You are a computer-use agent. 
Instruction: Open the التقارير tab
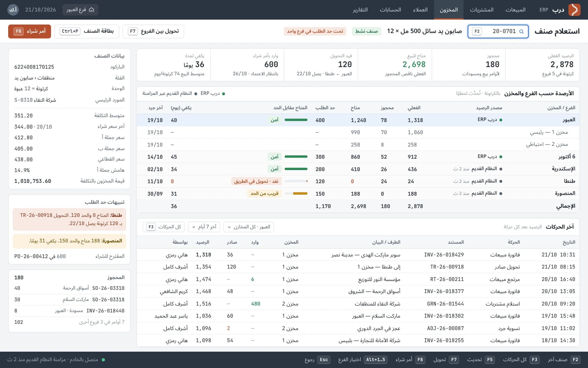click(x=360, y=10)
